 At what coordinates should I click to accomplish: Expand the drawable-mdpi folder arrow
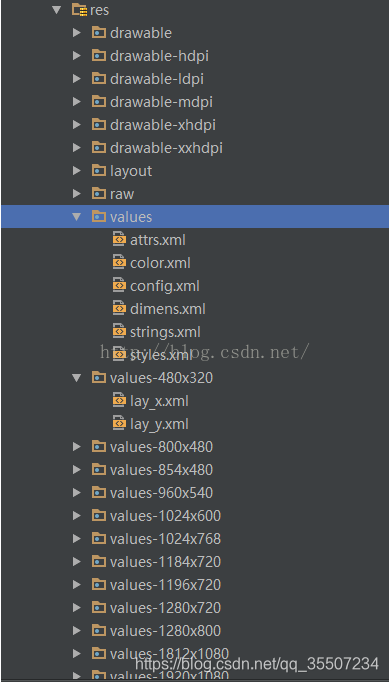[77, 102]
